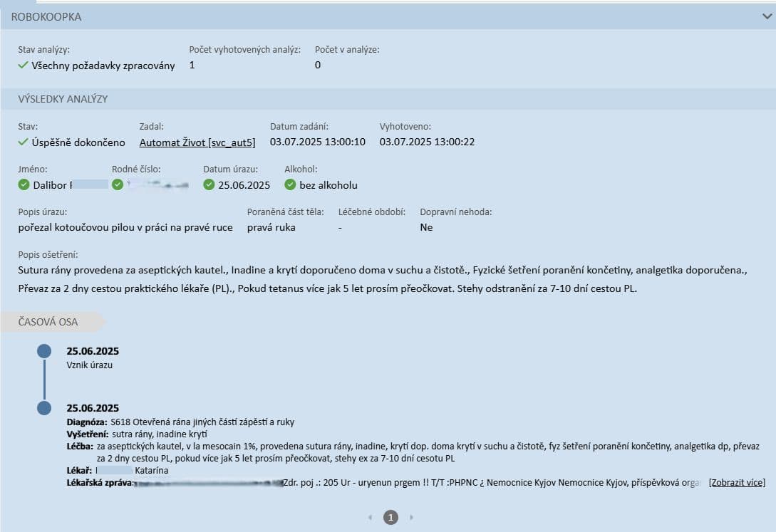Click the 'pravá ruka' injured body part value
The image size is (776, 532).
coord(271,228)
